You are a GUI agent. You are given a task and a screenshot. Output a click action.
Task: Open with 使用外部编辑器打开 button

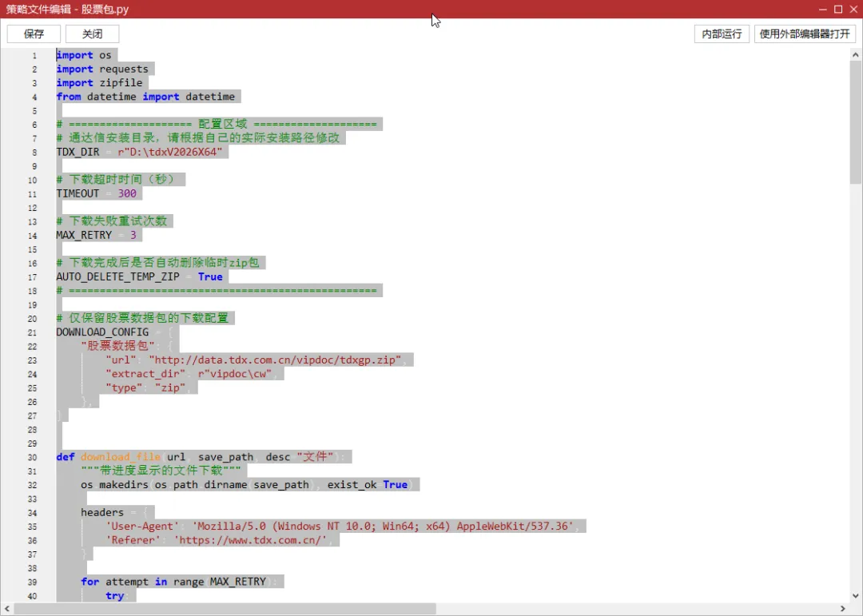pyautogui.click(x=805, y=34)
